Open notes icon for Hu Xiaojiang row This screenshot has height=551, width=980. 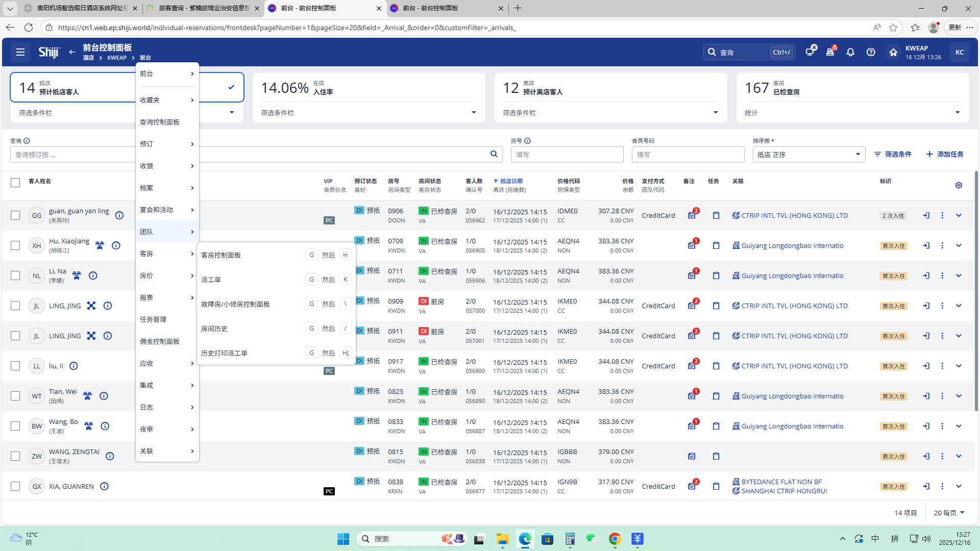(x=692, y=245)
